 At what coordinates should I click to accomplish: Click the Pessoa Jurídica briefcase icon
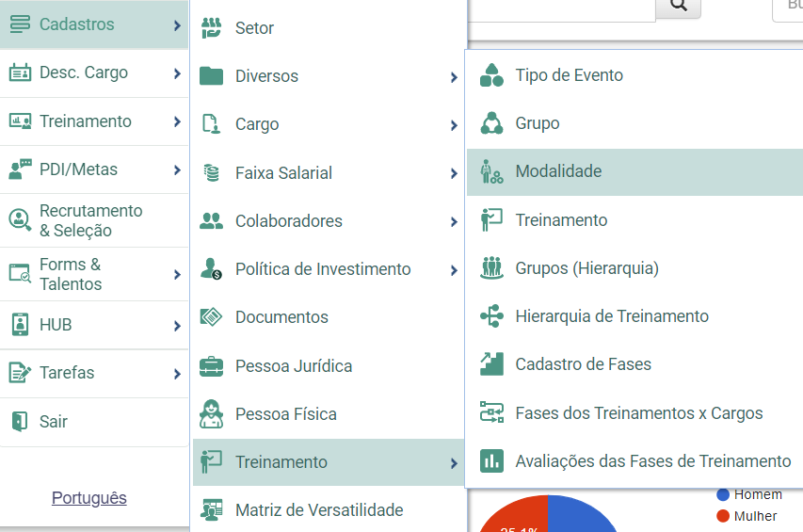pyautogui.click(x=211, y=366)
